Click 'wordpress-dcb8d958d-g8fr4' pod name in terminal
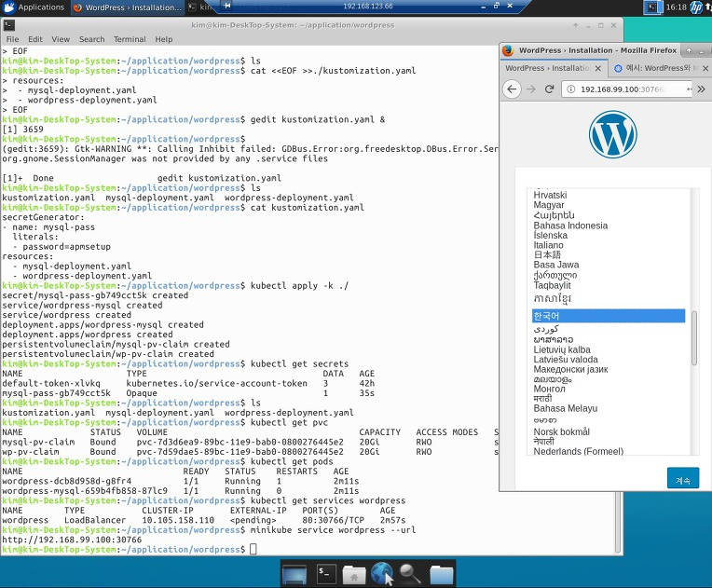The height and width of the screenshot is (588, 712). [x=67, y=481]
